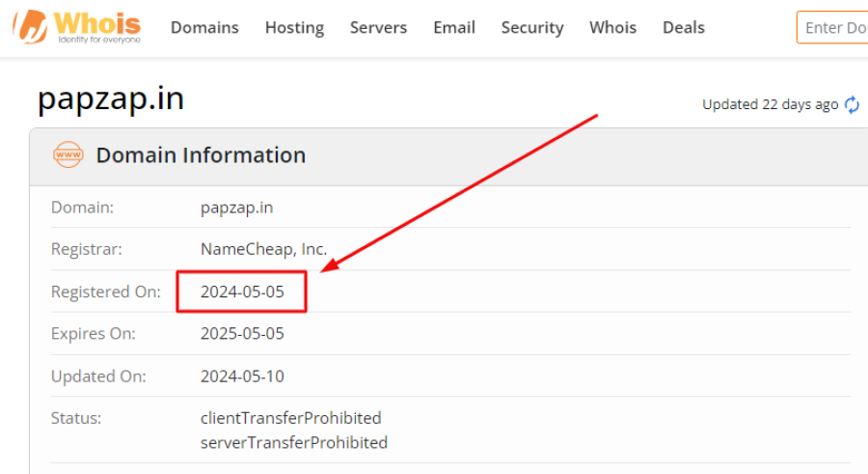The width and height of the screenshot is (868, 474).
Task: Open the Hosting menu
Action: pos(294,28)
